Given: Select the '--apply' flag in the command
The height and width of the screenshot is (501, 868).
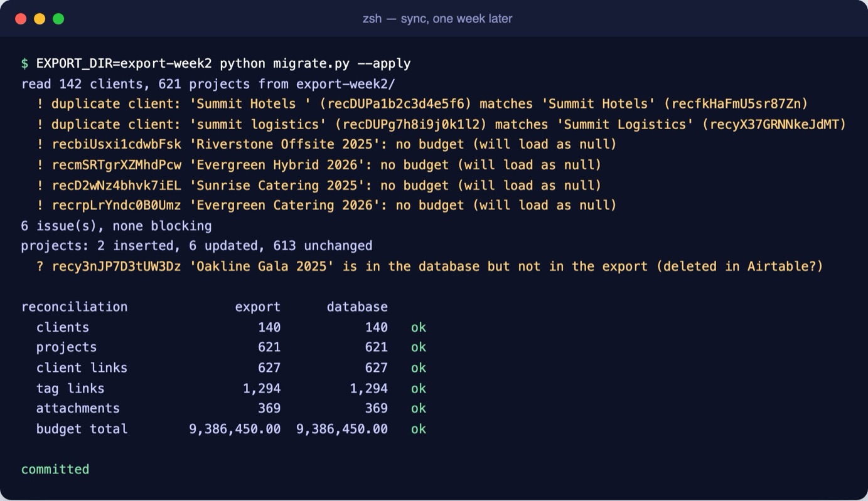Looking at the screenshot, I should [x=384, y=63].
